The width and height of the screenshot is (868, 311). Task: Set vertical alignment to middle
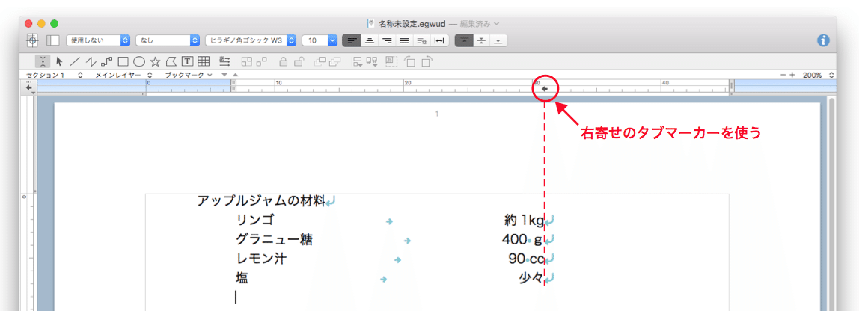482,40
